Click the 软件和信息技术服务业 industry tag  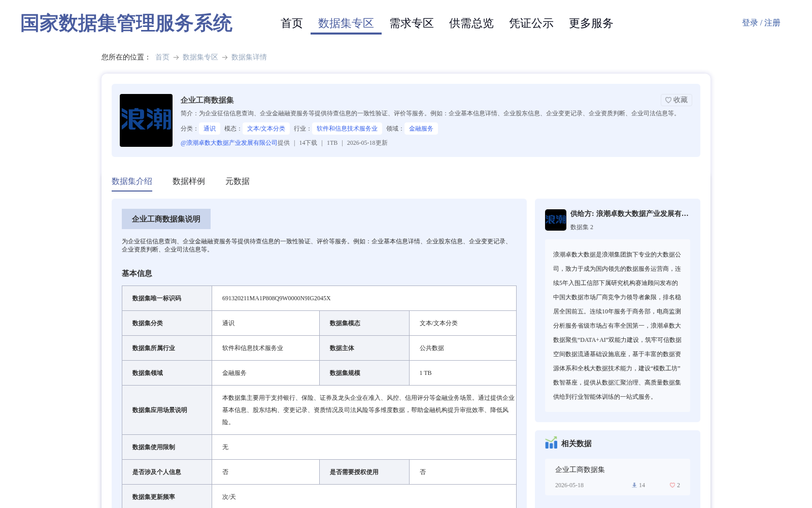click(347, 129)
